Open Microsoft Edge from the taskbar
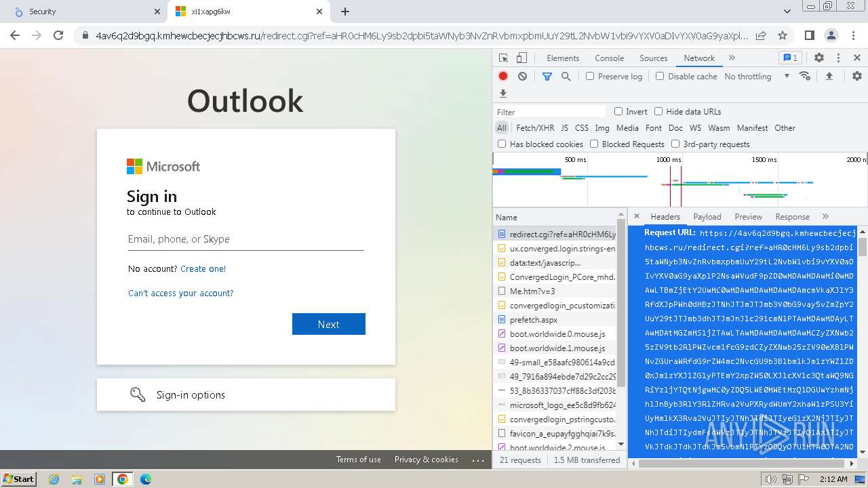 point(146,479)
